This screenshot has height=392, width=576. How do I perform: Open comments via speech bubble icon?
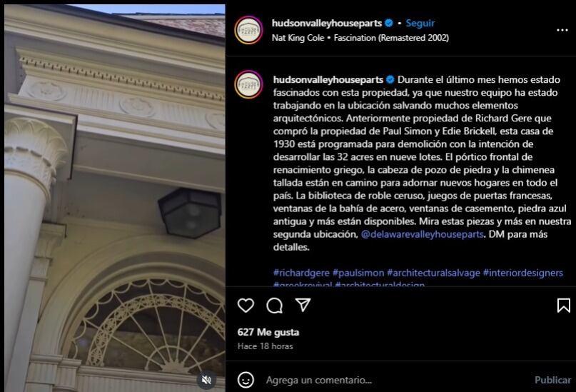pos(274,306)
